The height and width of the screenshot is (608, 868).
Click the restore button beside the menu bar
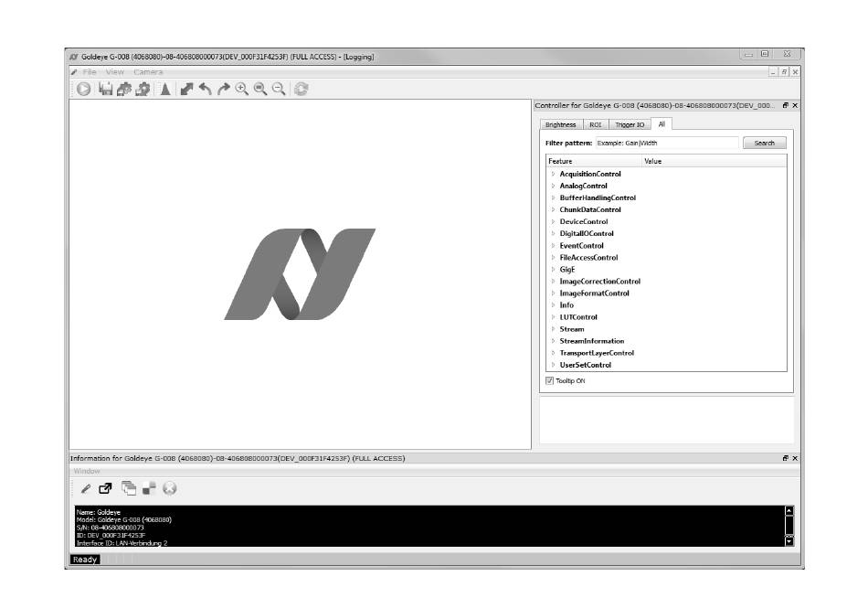785,72
